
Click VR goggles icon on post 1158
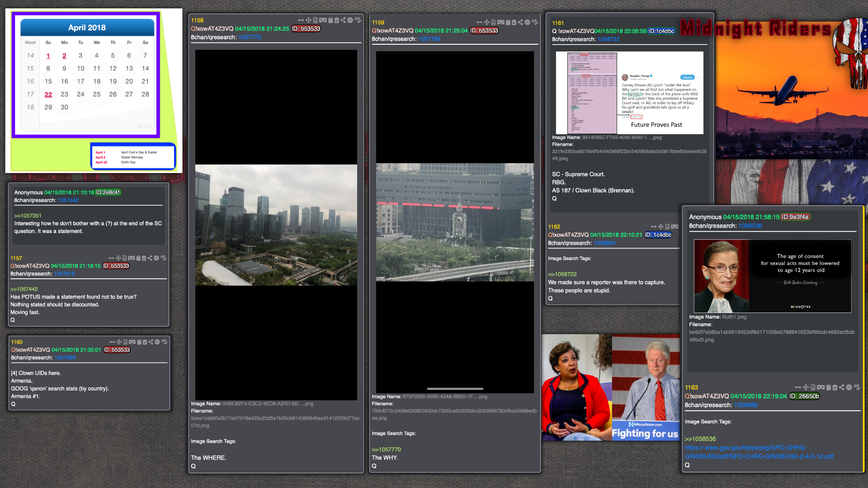(323, 20)
